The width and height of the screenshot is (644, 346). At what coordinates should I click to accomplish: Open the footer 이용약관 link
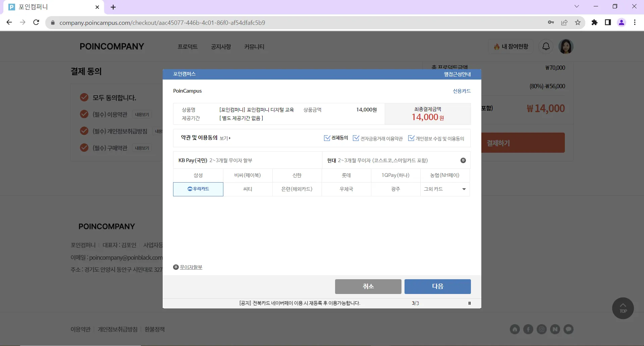(x=80, y=329)
